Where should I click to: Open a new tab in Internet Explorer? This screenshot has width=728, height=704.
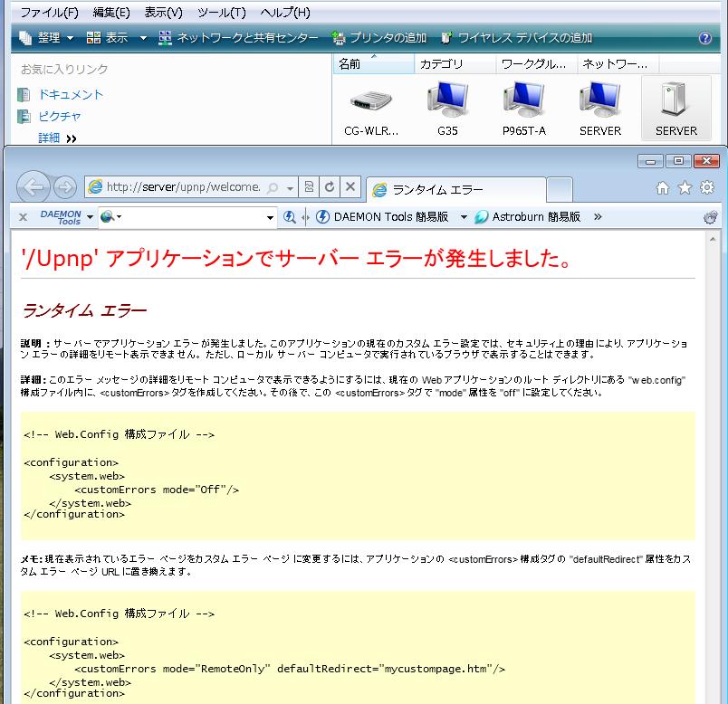[x=560, y=189]
